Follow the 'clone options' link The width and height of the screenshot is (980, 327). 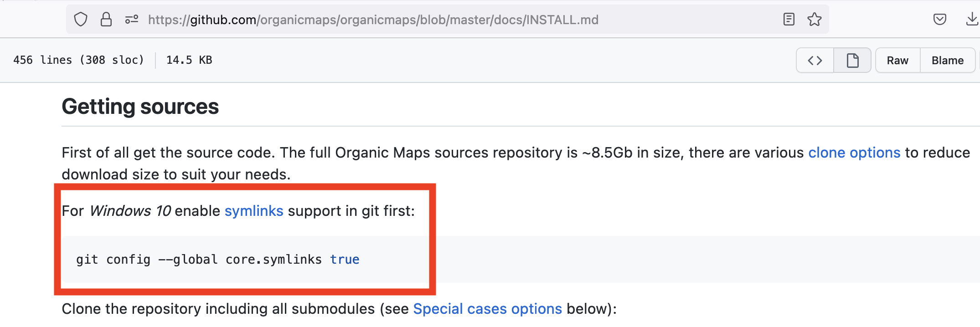pos(854,153)
